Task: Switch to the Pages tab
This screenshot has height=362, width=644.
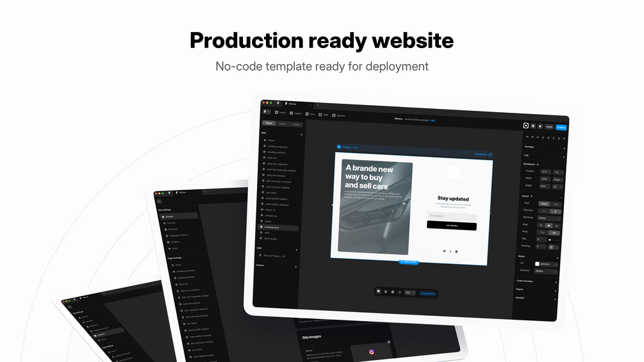Action: coord(268,123)
